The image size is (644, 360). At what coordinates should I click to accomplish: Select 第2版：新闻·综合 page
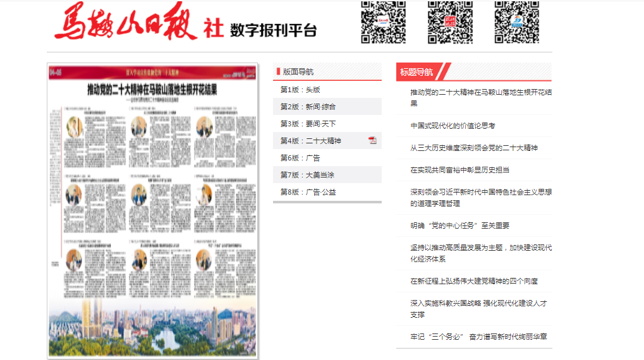click(x=308, y=107)
